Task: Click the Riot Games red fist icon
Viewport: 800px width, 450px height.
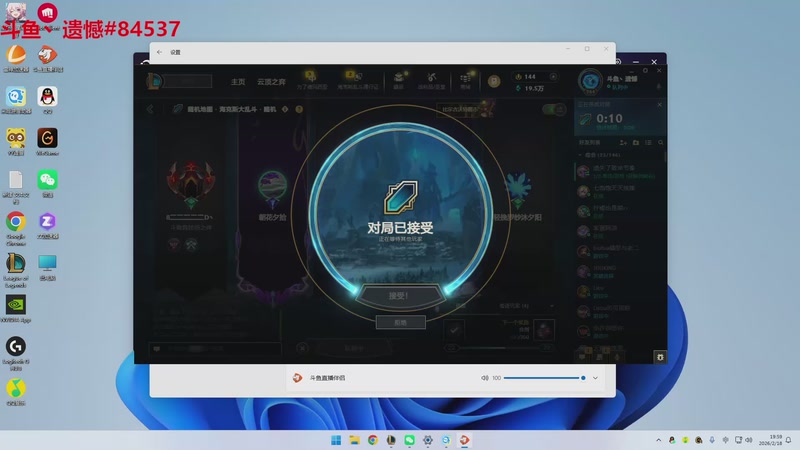Action: click(47, 13)
